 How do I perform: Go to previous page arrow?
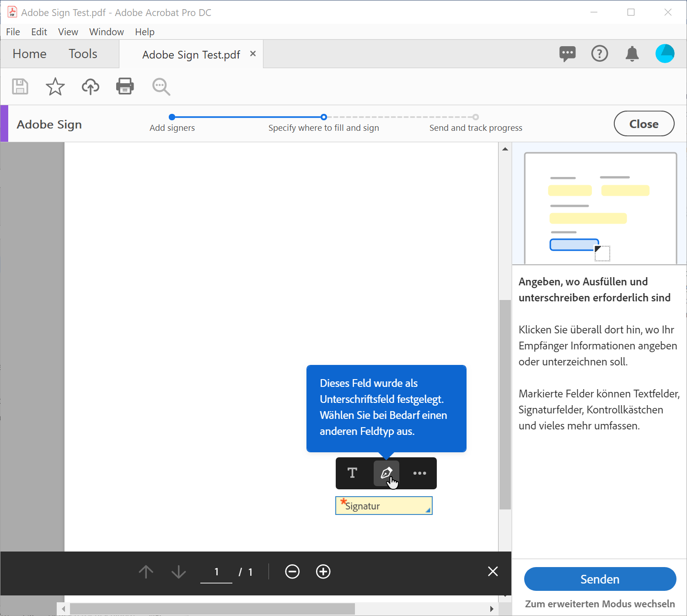click(x=146, y=572)
